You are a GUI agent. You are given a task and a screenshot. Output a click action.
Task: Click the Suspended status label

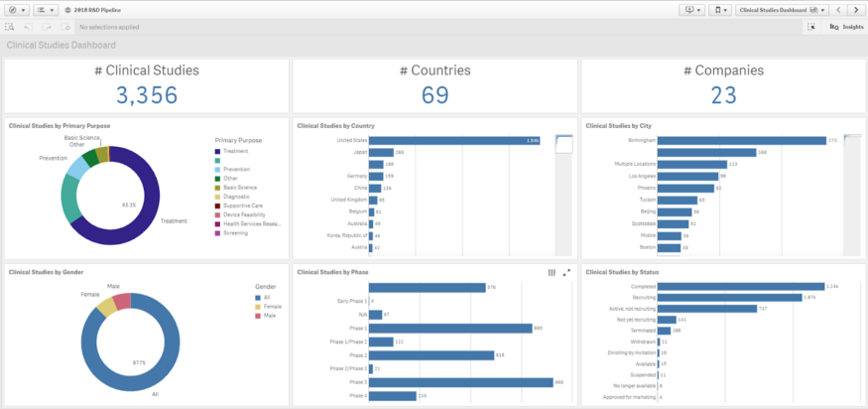click(x=644, y=375)
